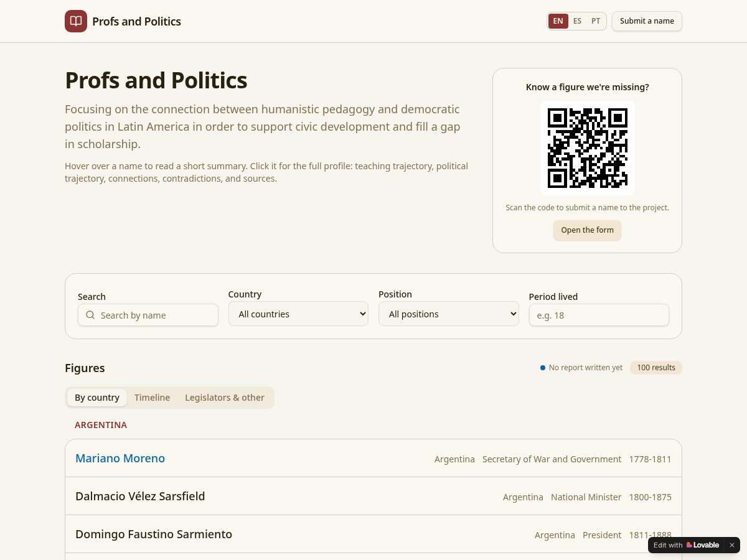This screenshot has width=747, height=560.
Task: Click the President position text
Action: 602,535
